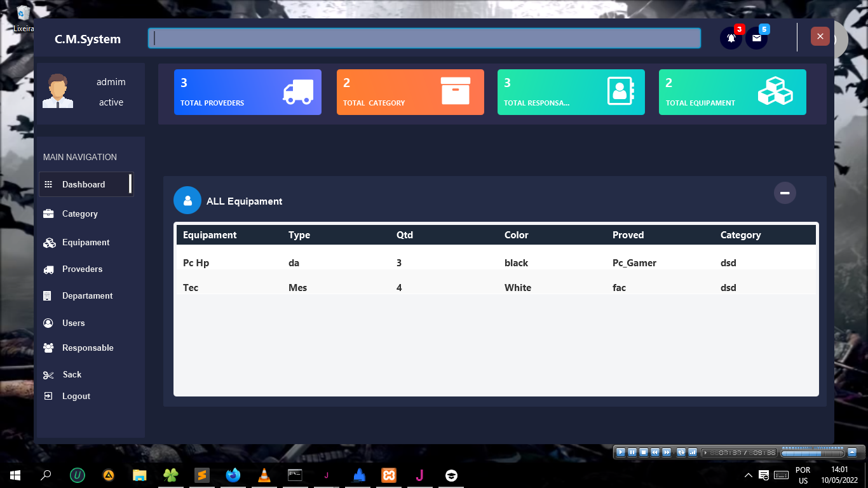
Task: Open File Explorer from the taskbar
Action: coord(140,475)
